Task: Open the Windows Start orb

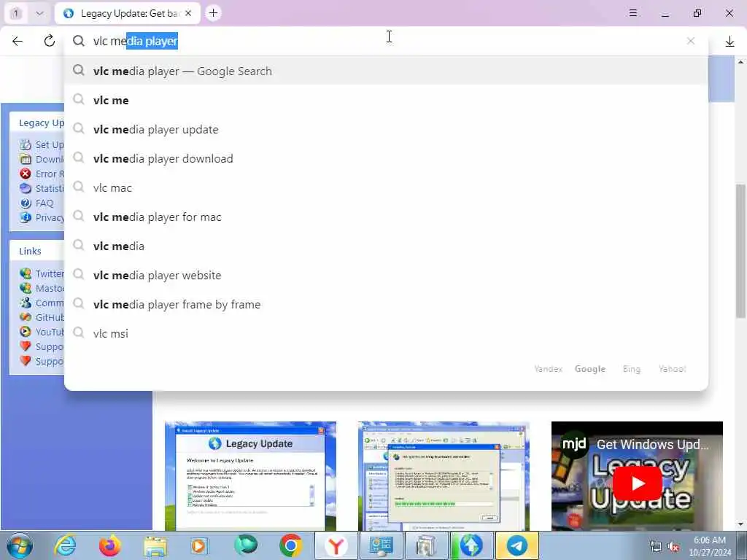Action: [20, 545]
